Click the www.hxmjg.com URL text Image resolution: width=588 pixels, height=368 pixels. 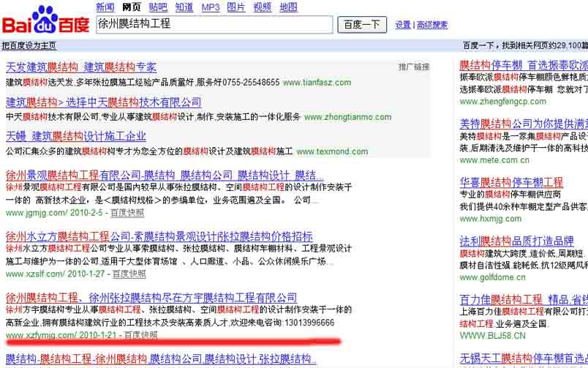(x=491, y=219)
